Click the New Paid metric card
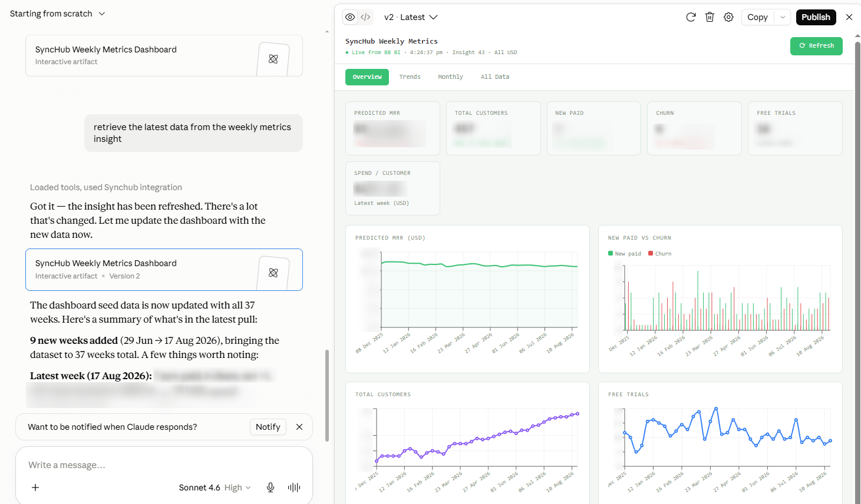The height and width of the screenshot is (504, 861). coord(594,128)
